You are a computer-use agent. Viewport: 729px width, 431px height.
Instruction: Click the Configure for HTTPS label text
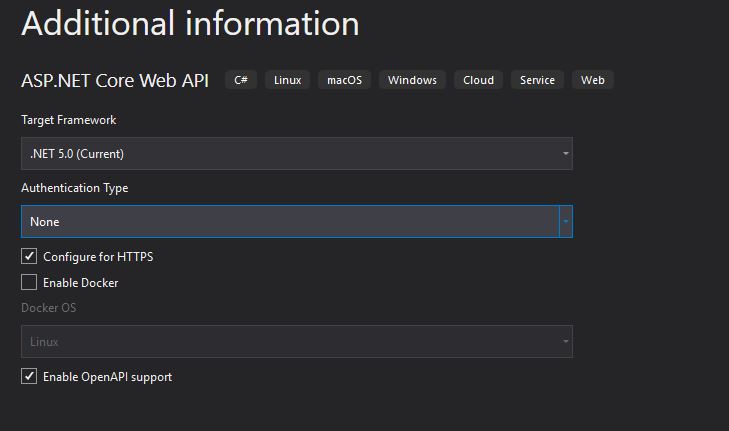(x=98, y=257)
